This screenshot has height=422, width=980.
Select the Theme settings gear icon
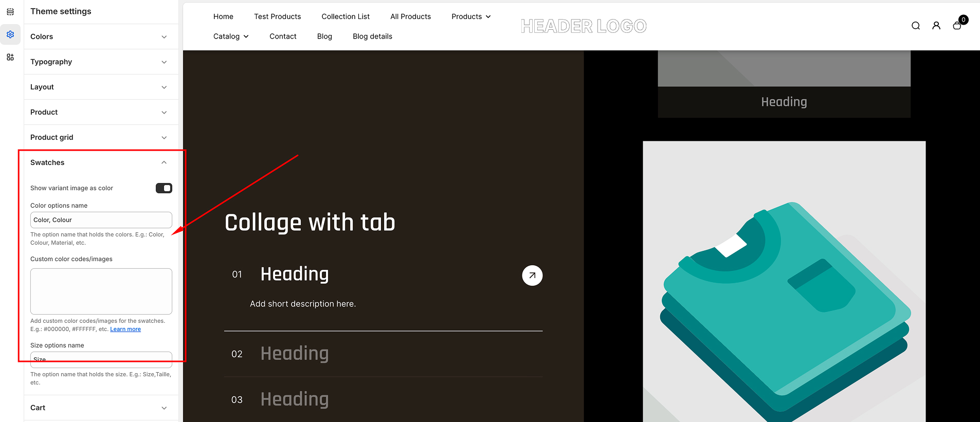click(10, 34)
